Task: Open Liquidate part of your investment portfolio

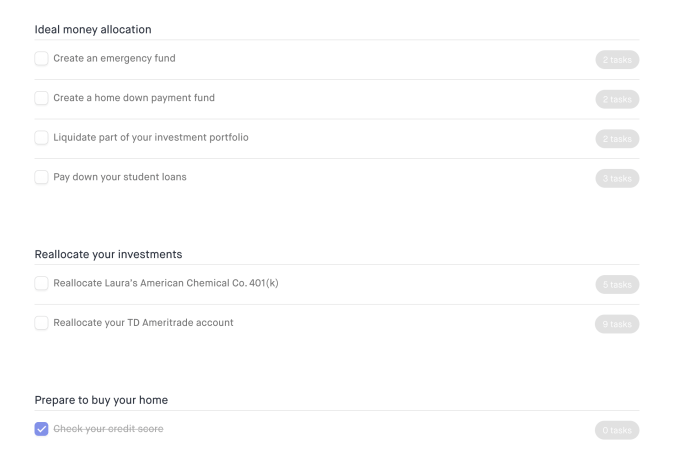Action: 151,138
